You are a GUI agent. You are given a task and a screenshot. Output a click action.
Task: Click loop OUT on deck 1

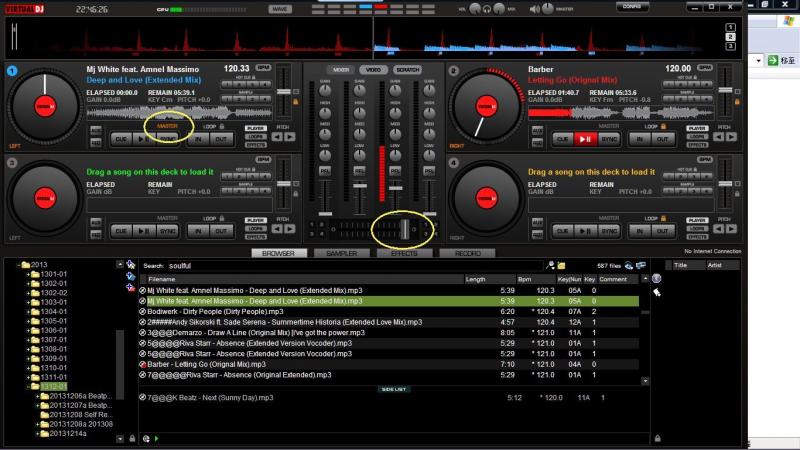(222, 139)
